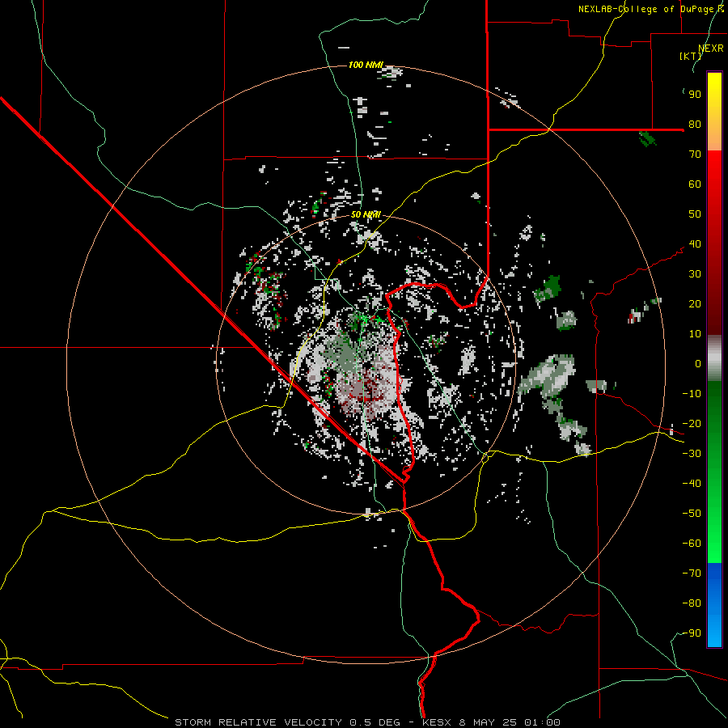
Task: Click the '50 NMI' range ring label
Action: coord(366,214)
